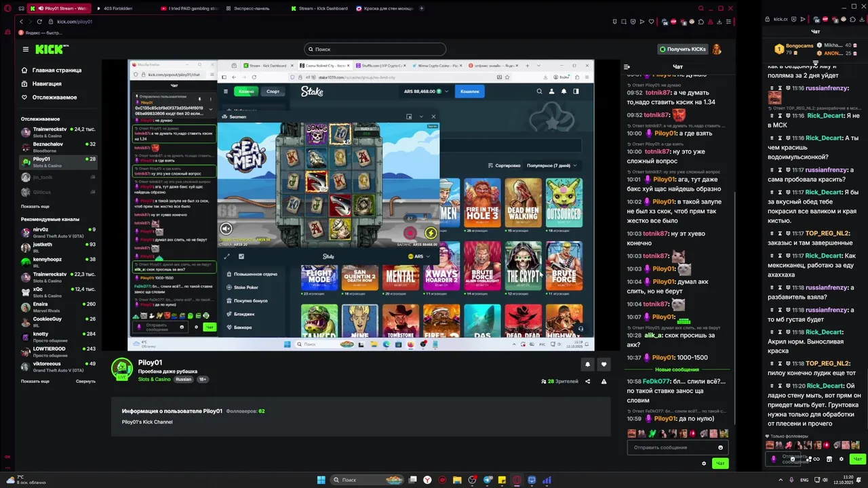Click the Opera GX icon in taskbar

[517, 480]
